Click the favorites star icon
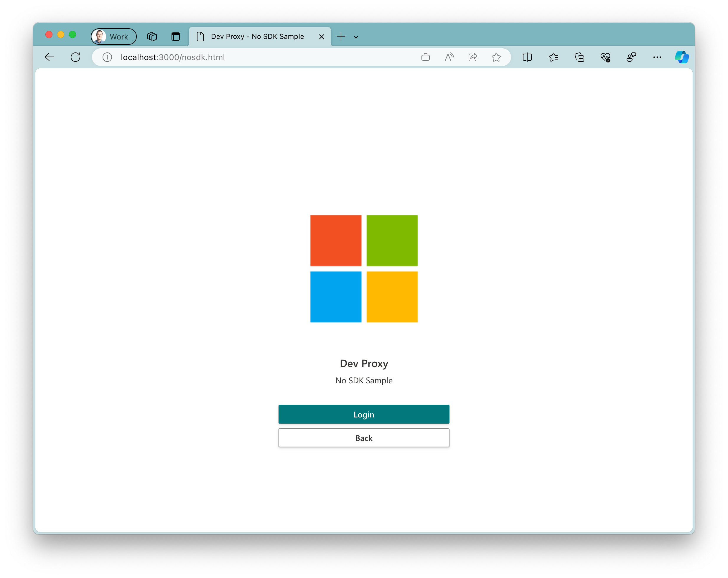The image size is (728, 578). [496, 57]
